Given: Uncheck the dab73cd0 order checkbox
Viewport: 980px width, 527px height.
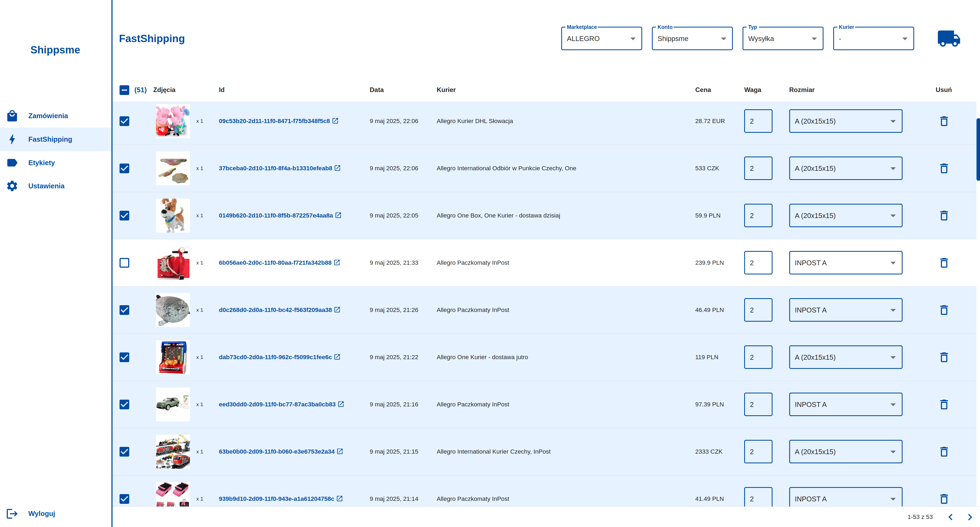Looking at the screenshot, I should pos(124,357).
